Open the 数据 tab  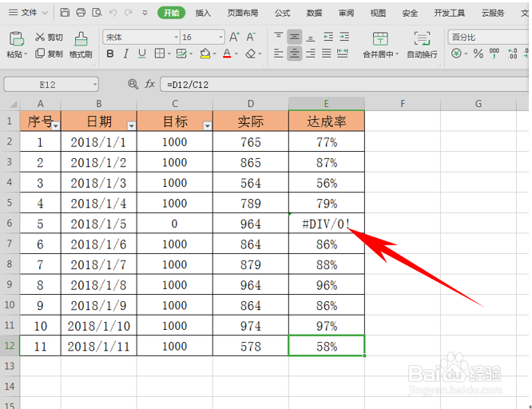pyautogui.click(x=314, y=13)
